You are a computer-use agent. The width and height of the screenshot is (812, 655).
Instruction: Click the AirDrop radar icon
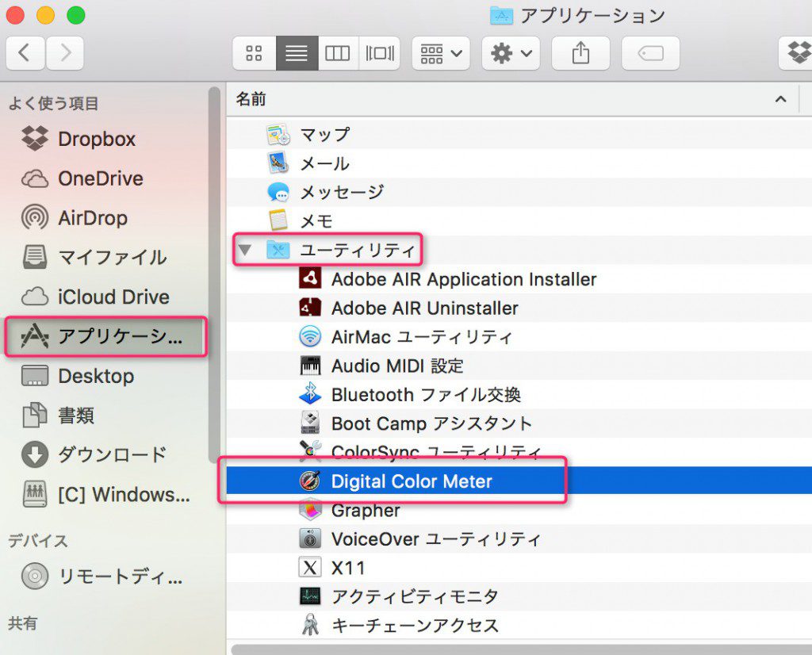tap(35, 218)
